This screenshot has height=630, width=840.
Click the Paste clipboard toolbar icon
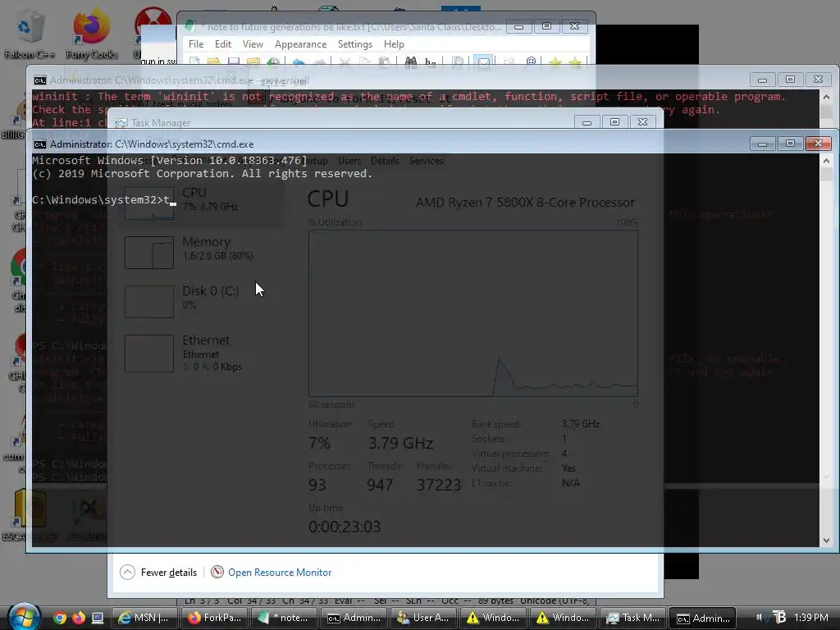tap(384, 62)
